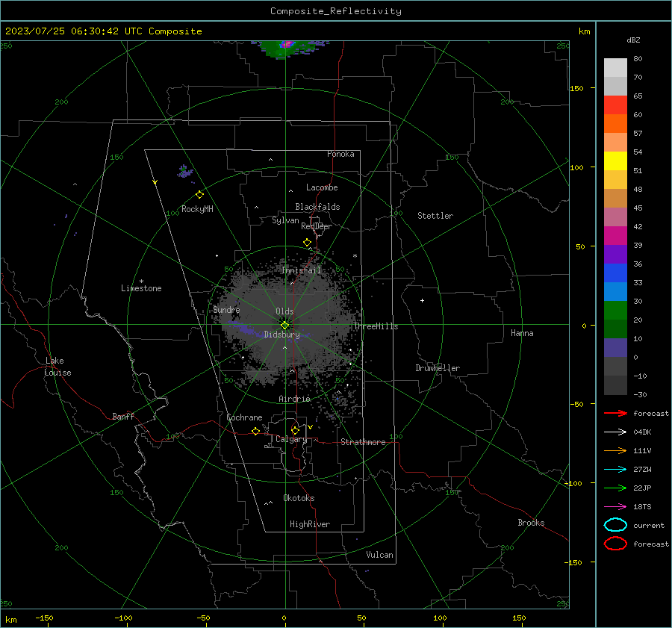This screenshot has height=628, width=672.
Task: Click the HighRiver label
Action: point(310,524)
